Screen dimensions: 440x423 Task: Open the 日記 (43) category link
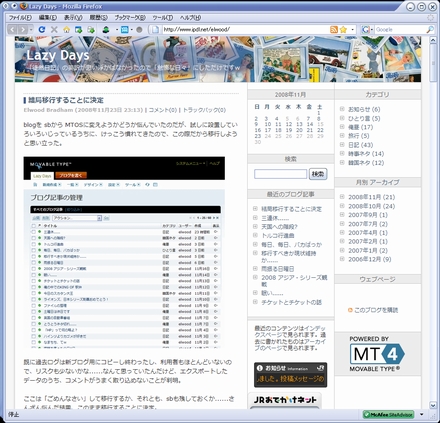(360, 145)
